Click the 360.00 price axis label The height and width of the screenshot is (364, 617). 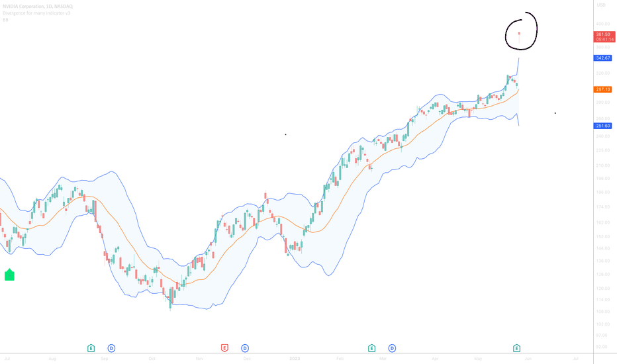602,47
